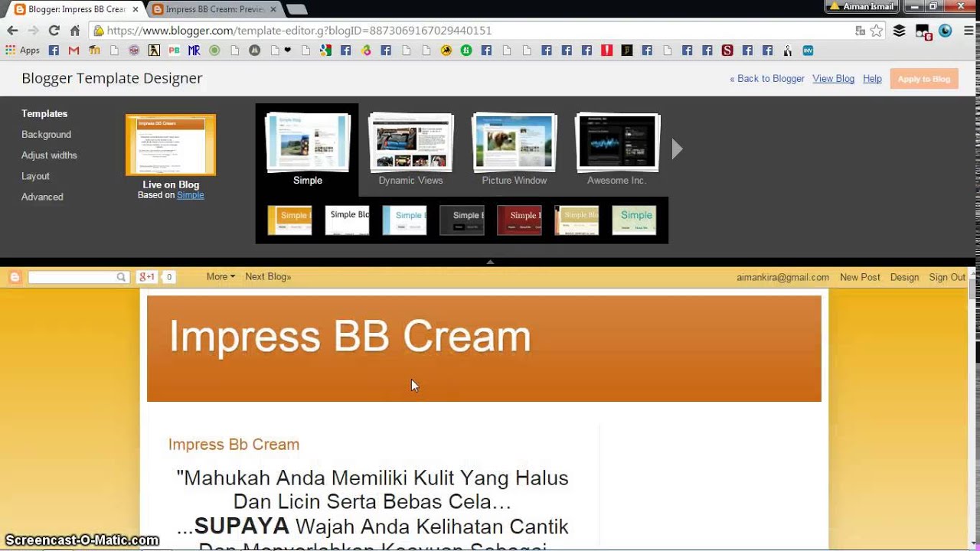Select the Picture Window template thumbnail
This screenshot has height=551, width=980.
coord(514,142)
